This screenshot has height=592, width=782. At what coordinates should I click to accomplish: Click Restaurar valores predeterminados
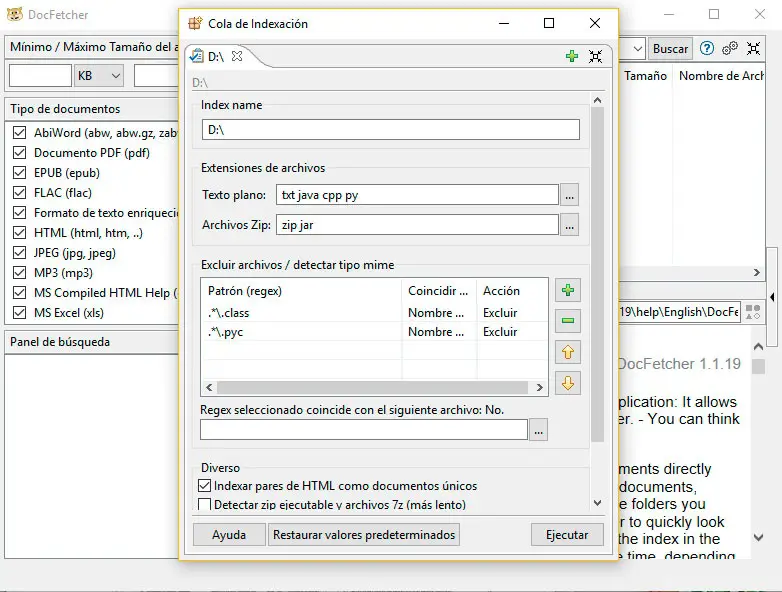point(364,535)
